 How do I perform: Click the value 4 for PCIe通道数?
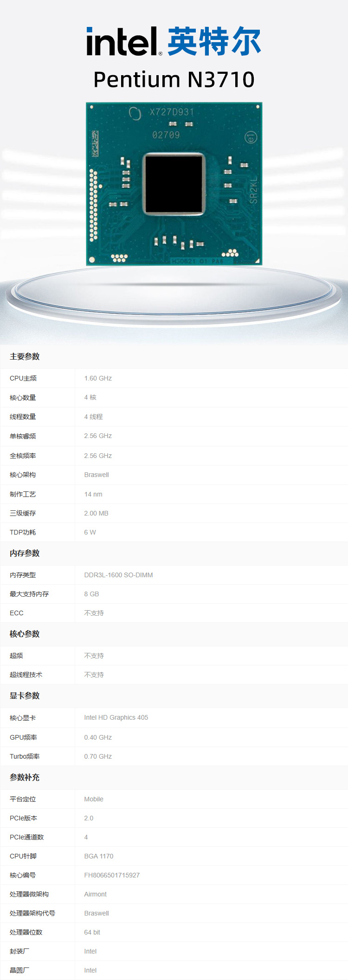pyautogui.click(x=86, y=837)
